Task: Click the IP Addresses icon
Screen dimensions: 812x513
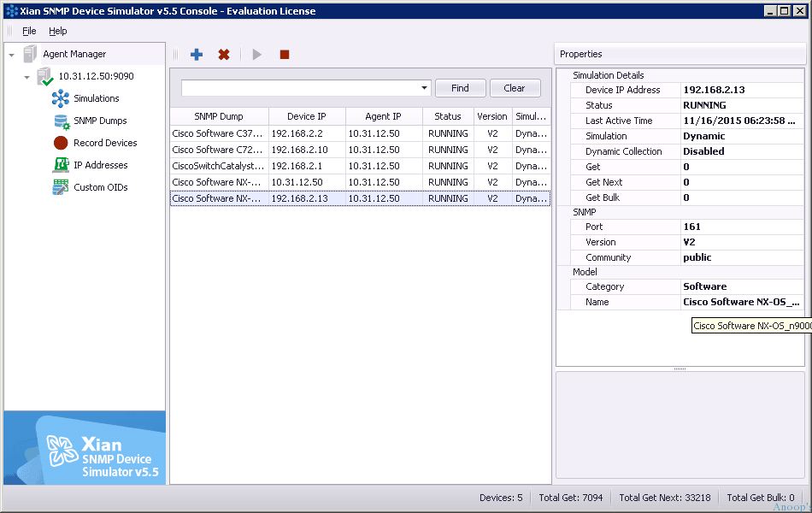Action: point(61,165)
